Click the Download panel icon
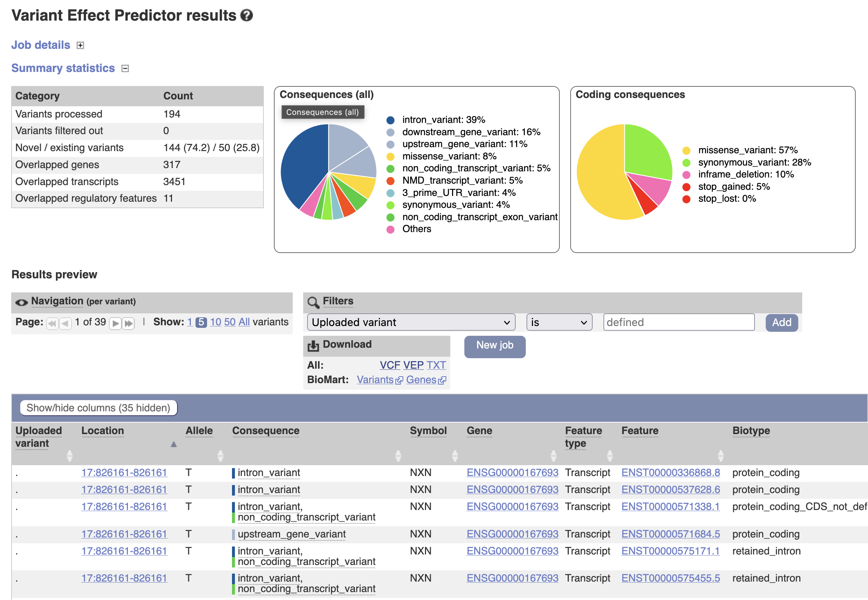The height and width of the screenshot is (600, 868). point(313,346)
